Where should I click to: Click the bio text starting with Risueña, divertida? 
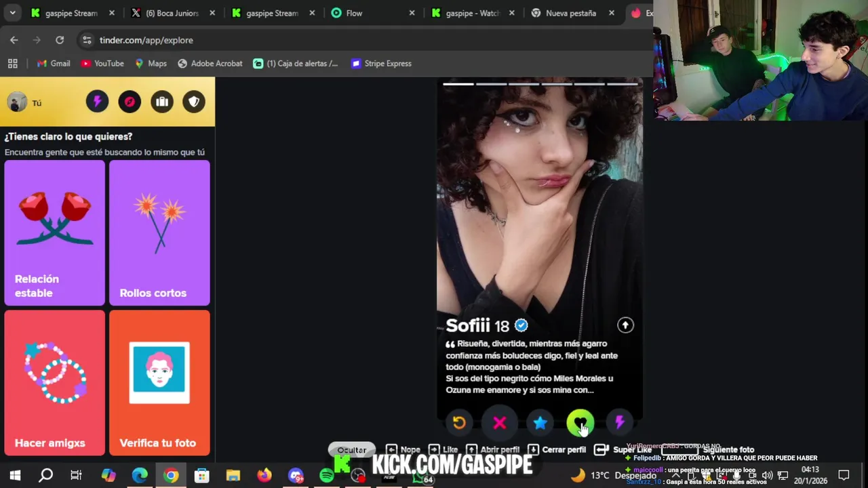[532, 367]
